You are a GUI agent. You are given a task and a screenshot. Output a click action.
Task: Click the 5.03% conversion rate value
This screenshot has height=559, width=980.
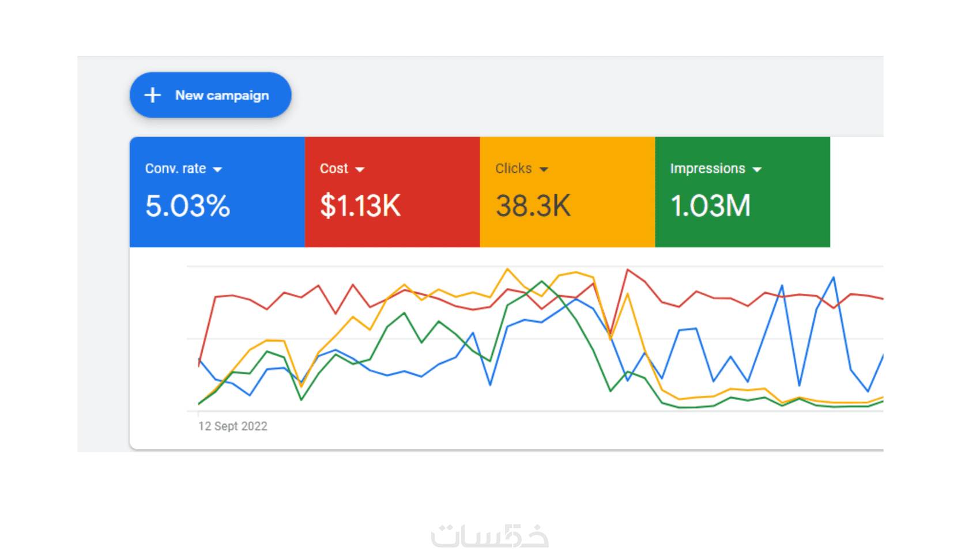[187, 206]
